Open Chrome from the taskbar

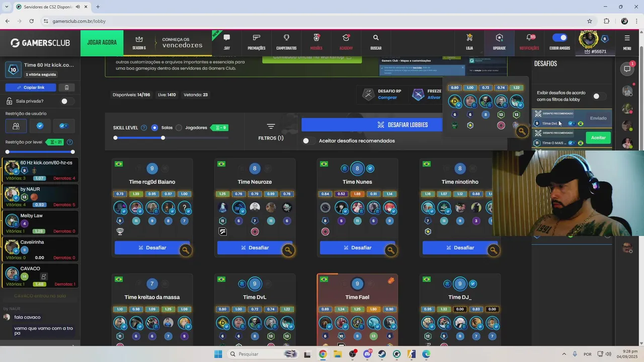coord(323,354)
